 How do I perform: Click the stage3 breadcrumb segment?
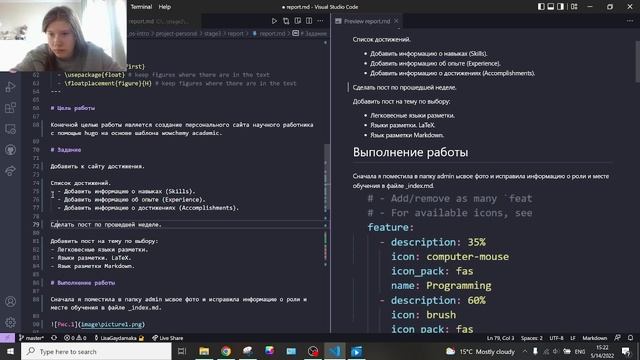[x=212, y=33]
